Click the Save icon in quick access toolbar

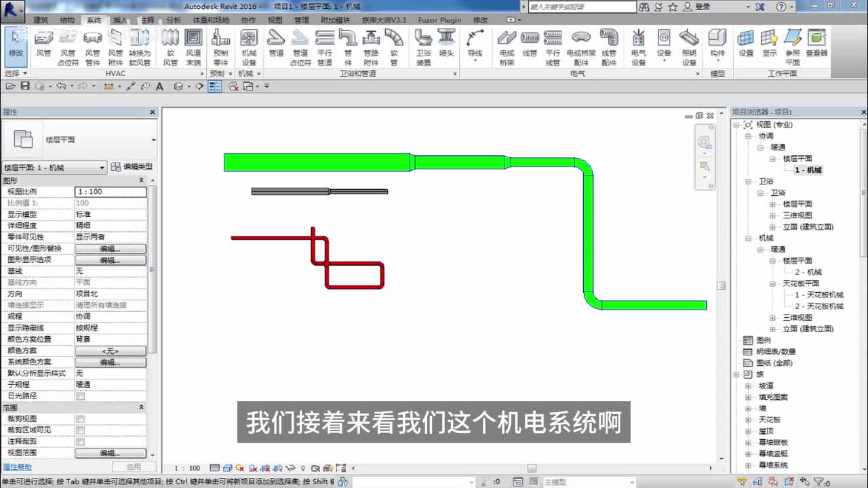[x=25, y=86]
